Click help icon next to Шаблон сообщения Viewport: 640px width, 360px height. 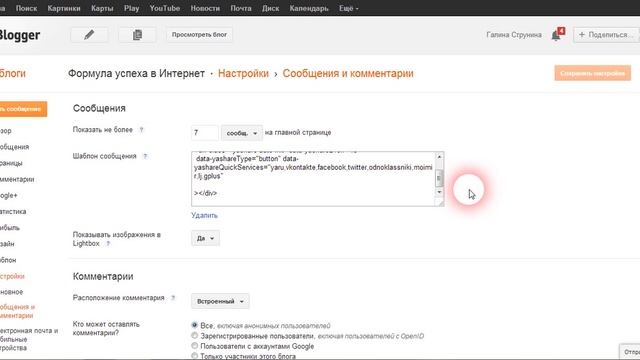coord(145,156)
